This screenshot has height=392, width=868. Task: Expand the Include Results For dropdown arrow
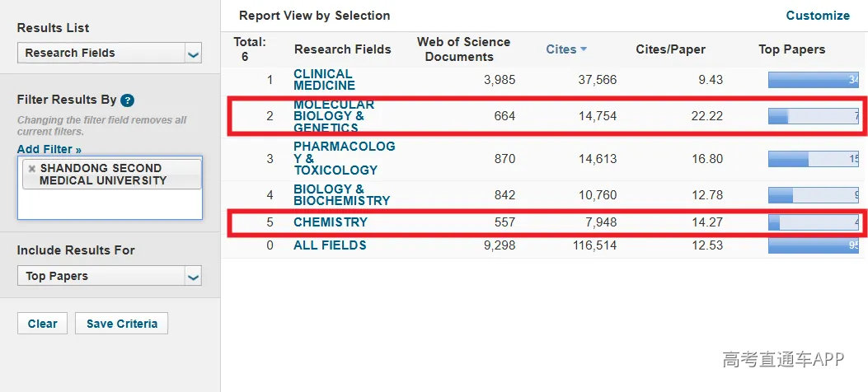click(193, 277)
